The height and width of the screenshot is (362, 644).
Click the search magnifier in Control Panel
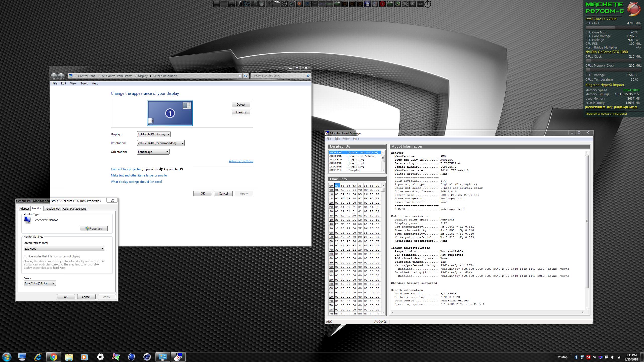coord(308,76)
